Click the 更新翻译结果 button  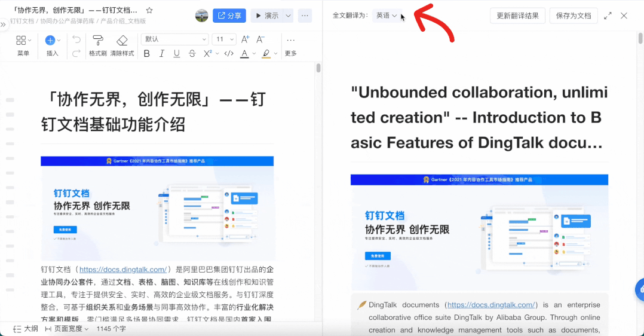click(x=517, y=16)
